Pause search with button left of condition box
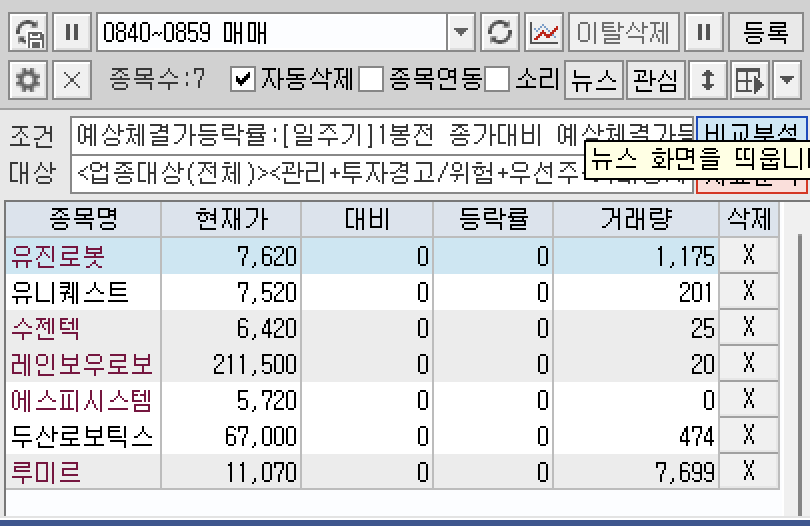The width and height of the screenshot is (810, 526). click(x=72, y=33)
